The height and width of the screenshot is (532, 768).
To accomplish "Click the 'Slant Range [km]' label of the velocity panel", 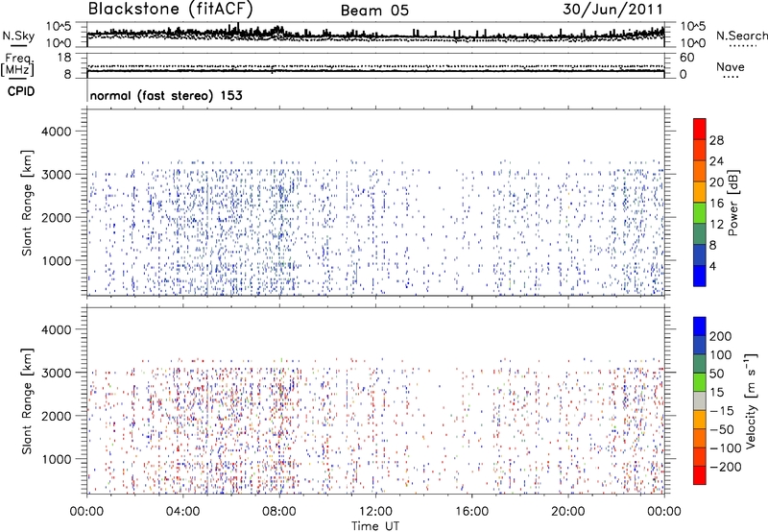I will 27,400.
